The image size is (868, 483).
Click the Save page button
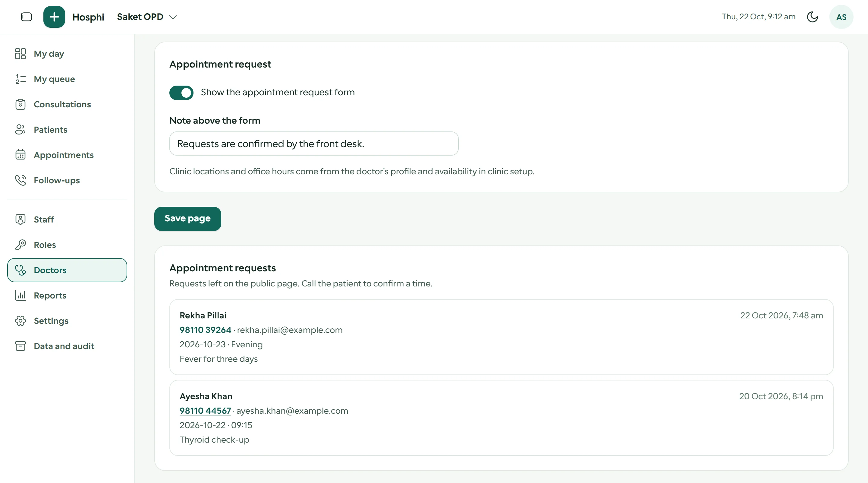(x=188, y=218)
